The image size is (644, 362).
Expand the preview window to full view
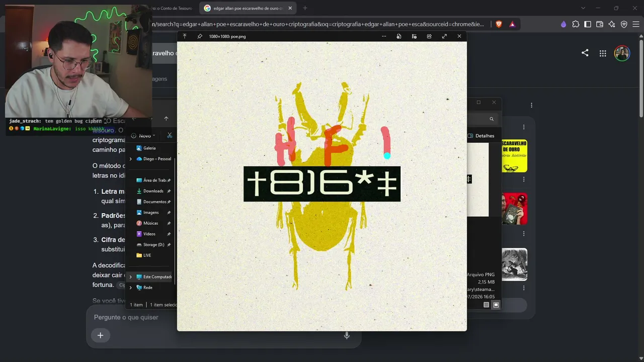(444, 36)
